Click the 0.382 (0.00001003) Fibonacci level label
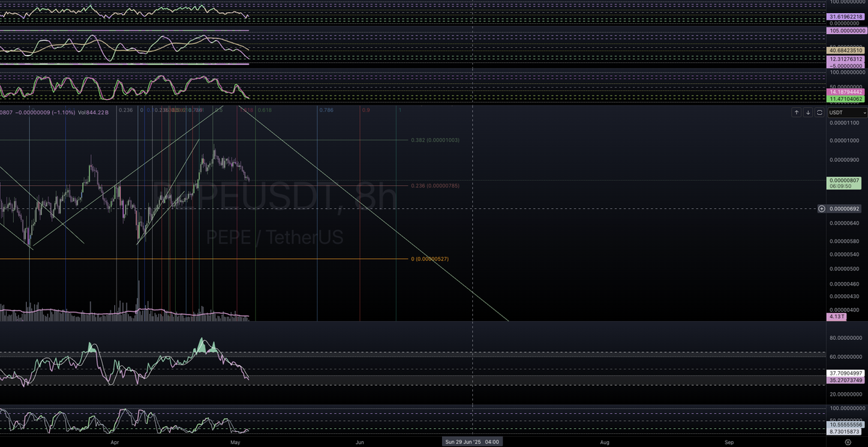The width and height of the screenshot is (868, 447). point(435,140)
